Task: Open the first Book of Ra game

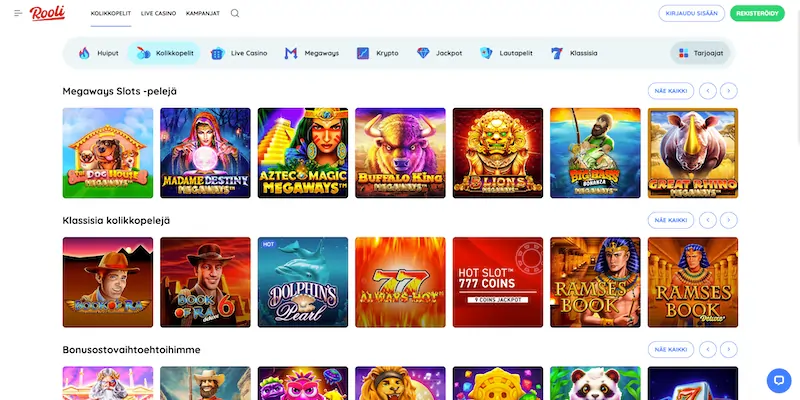Action: 108,282
